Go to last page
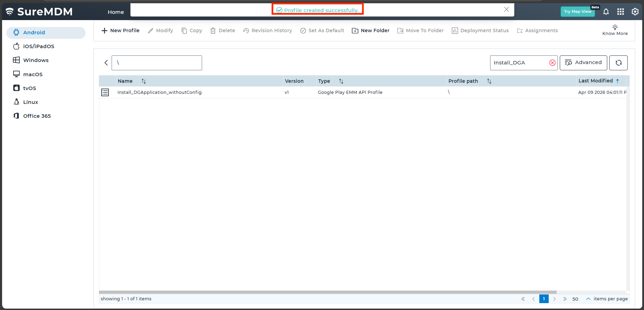This screenshot has height=310, width=644. [x=565, y=299]
